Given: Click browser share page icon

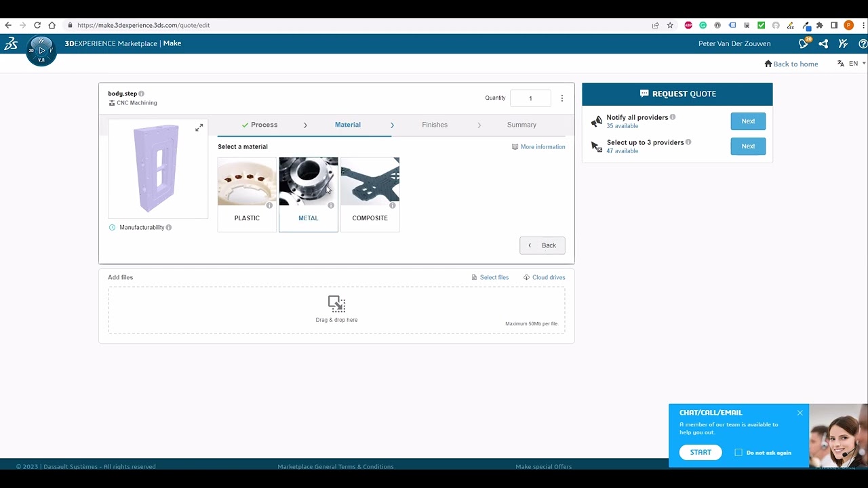Looking at the screenshot, I should point(655,25).
